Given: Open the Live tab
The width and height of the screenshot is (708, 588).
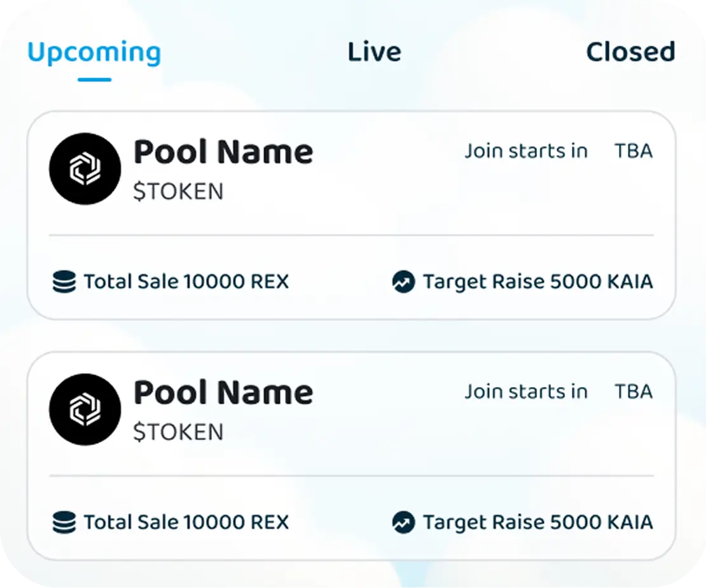Looking at the screenshot, I should coord(374,52).
